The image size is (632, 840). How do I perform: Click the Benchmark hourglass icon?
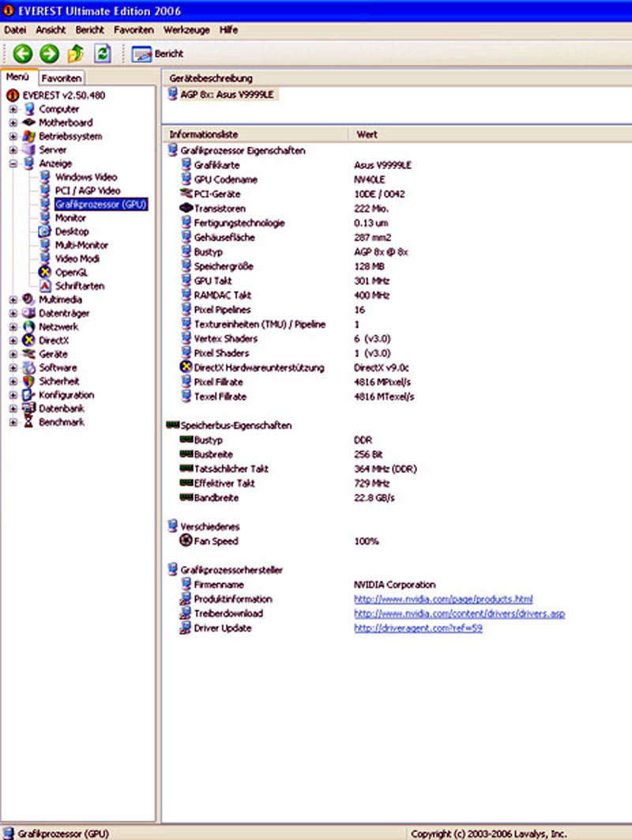(x=29, y=422)
